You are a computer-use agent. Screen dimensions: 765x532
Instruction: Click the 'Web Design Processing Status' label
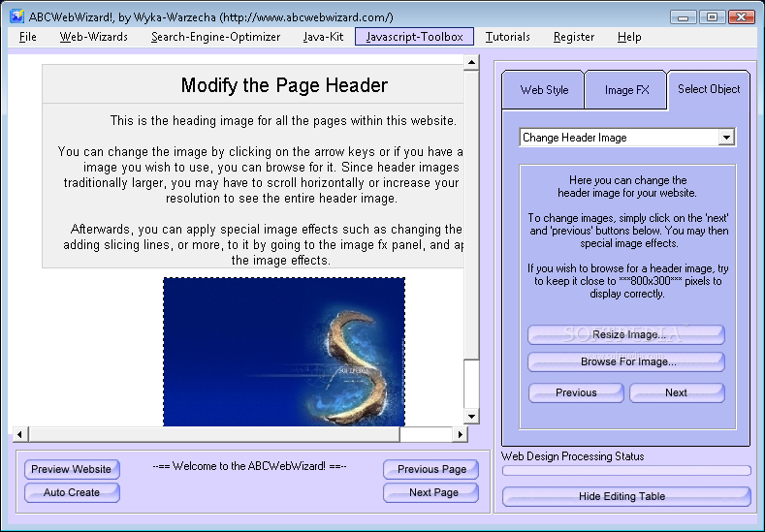click(572, 456)
